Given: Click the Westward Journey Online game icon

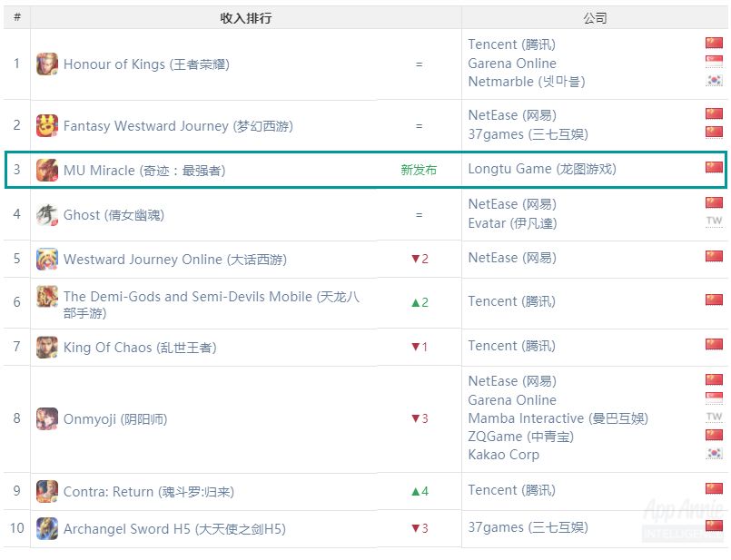Looking at the screenshot, I should (x=46, y=260).
